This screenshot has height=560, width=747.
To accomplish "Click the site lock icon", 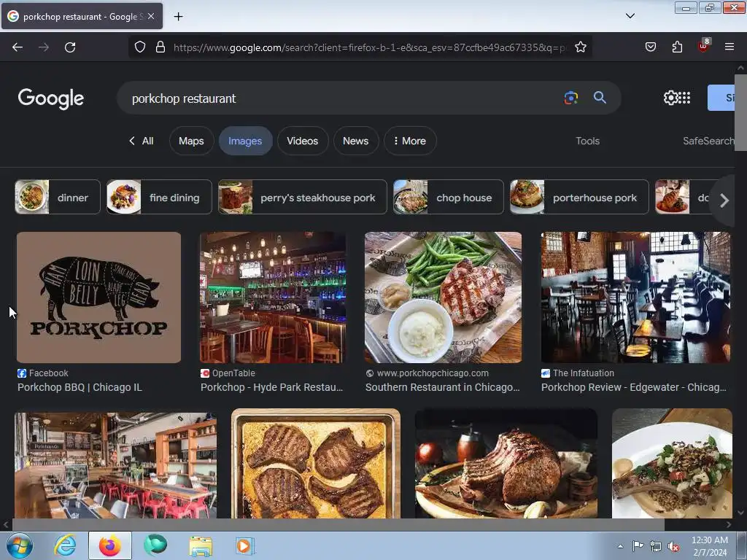I will click(160, 47).
